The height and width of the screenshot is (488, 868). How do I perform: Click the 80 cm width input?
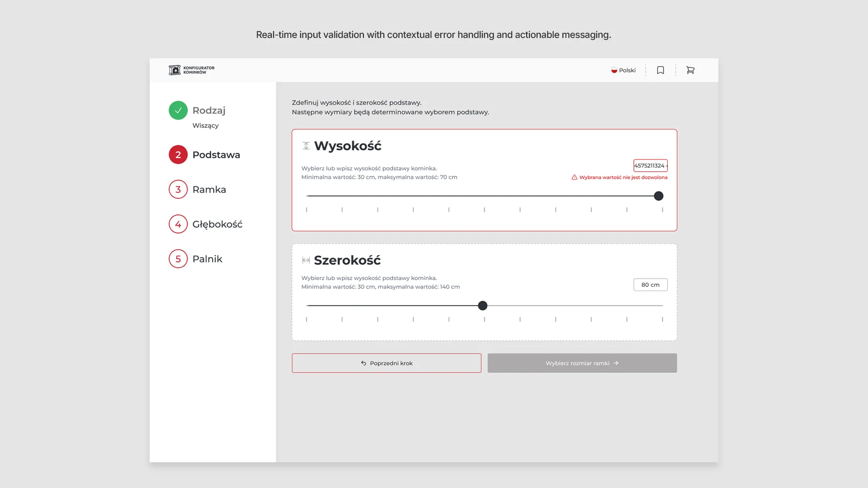650,285
